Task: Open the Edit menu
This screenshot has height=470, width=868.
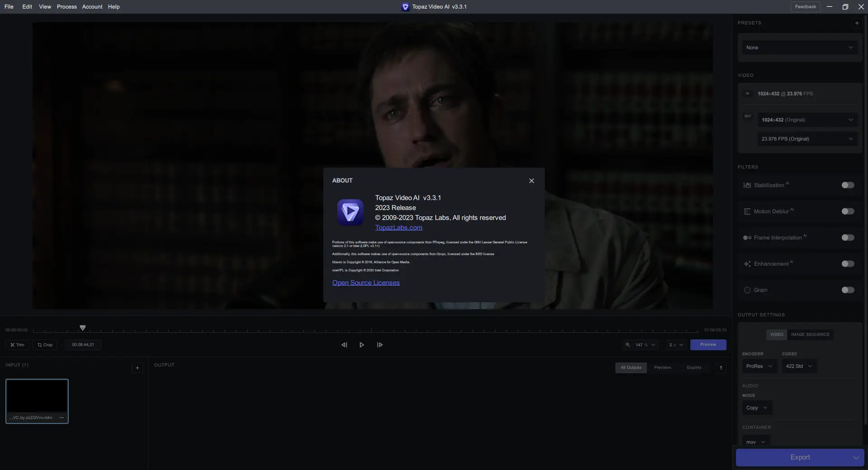Action: point(27,7)
